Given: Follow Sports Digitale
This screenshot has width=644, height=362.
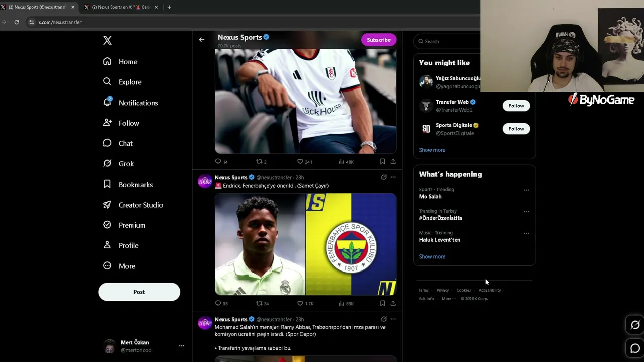Looking at the screenshot, I should click(x=516, y=129).
